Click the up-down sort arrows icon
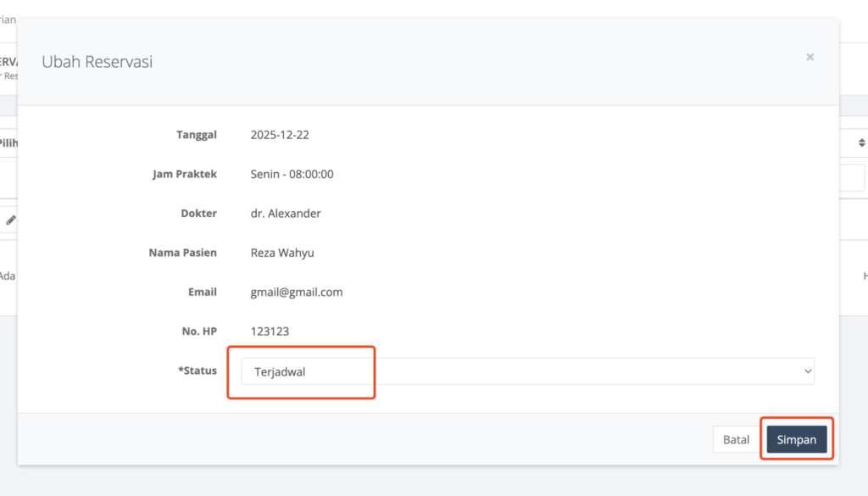 click(x=861, y=142)
